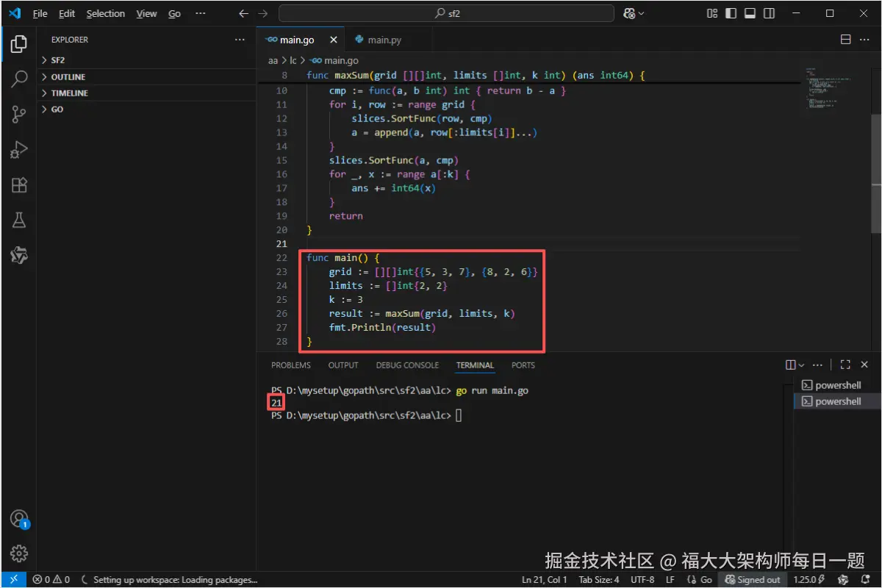The height and width of the screenshot is (588, 882).
Task: Open errors and warnings status indicator
Action: tap(51, 580)
